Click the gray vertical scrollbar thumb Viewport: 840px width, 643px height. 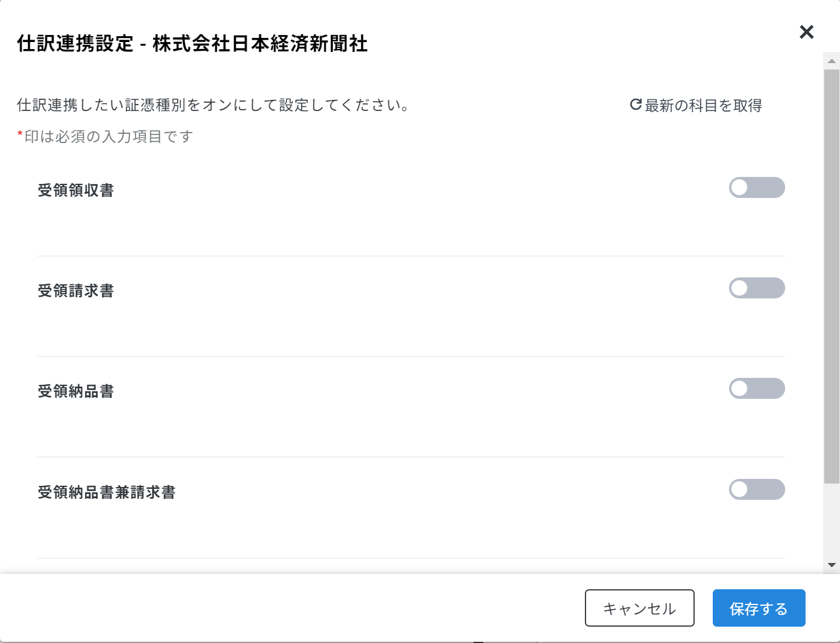(832, 276)
